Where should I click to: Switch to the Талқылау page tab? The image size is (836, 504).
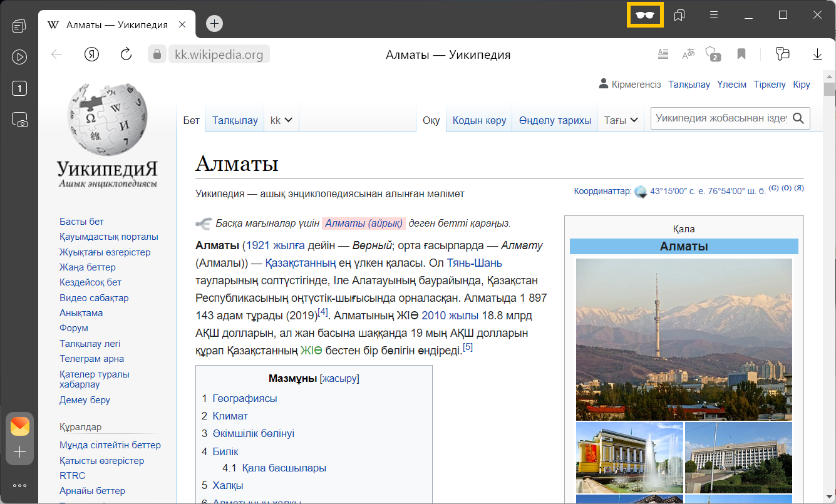tap(235, 120)
